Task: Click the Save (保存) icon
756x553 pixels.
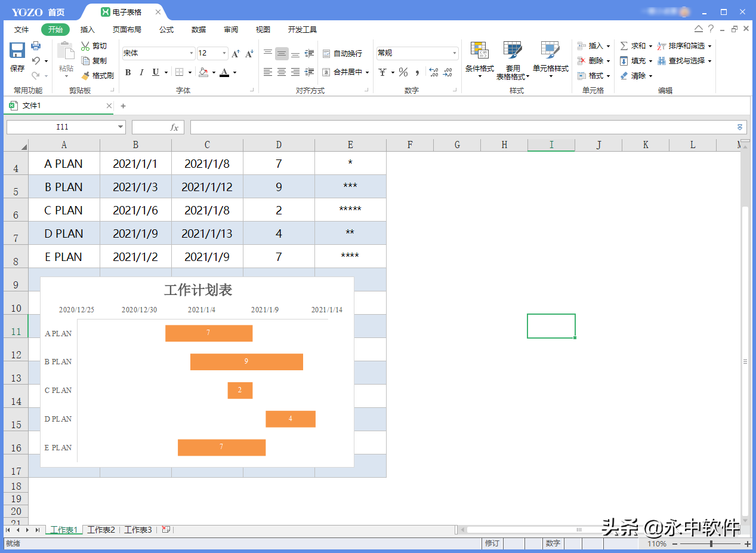Action: click(17, 51)
